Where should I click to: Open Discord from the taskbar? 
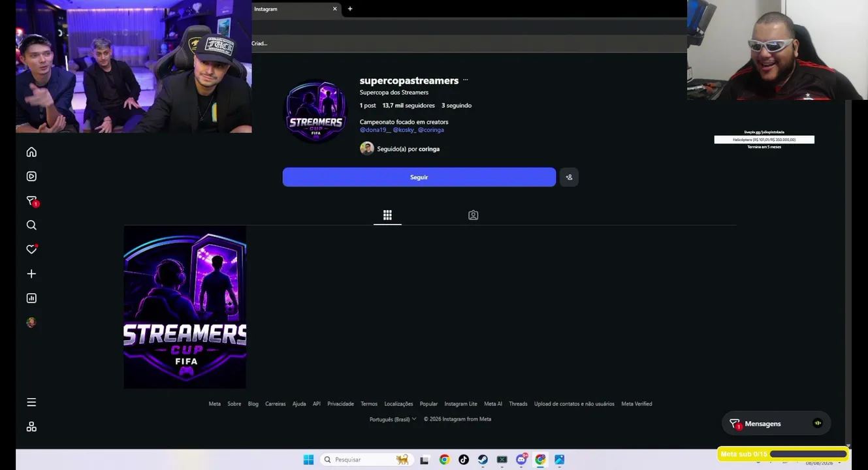[521, 460]
